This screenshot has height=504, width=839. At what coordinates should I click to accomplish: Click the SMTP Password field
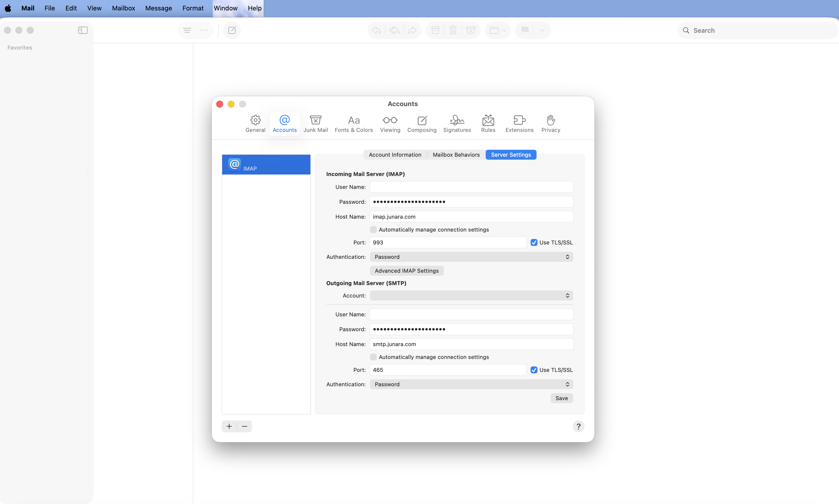471,329
